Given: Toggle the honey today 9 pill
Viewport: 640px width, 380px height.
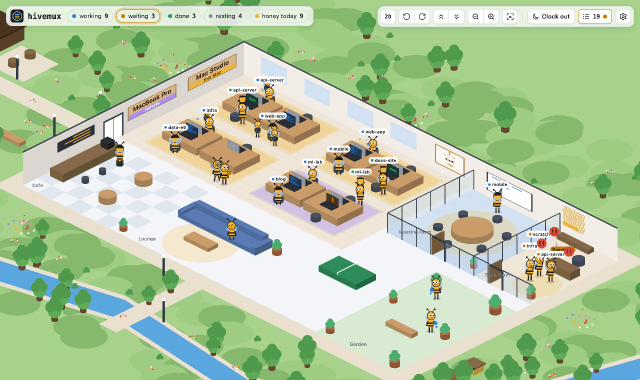Looking at the screenshot, I should tap(279, 16).
